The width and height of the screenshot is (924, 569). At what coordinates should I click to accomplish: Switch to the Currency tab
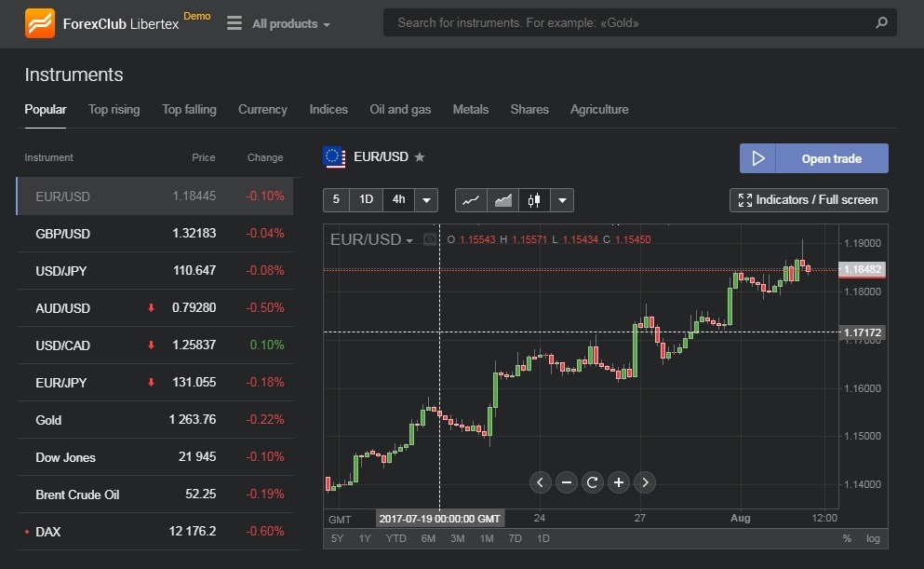(x=262, y=110)
